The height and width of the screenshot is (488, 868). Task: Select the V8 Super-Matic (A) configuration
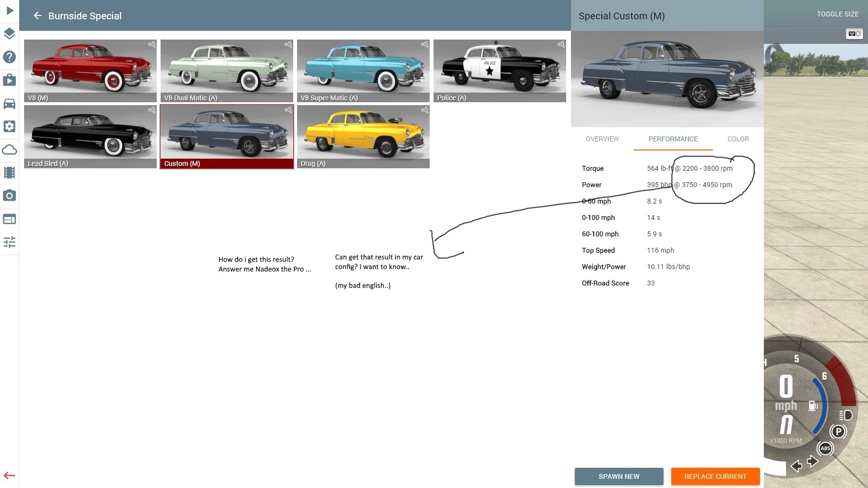tap(363, 71)
